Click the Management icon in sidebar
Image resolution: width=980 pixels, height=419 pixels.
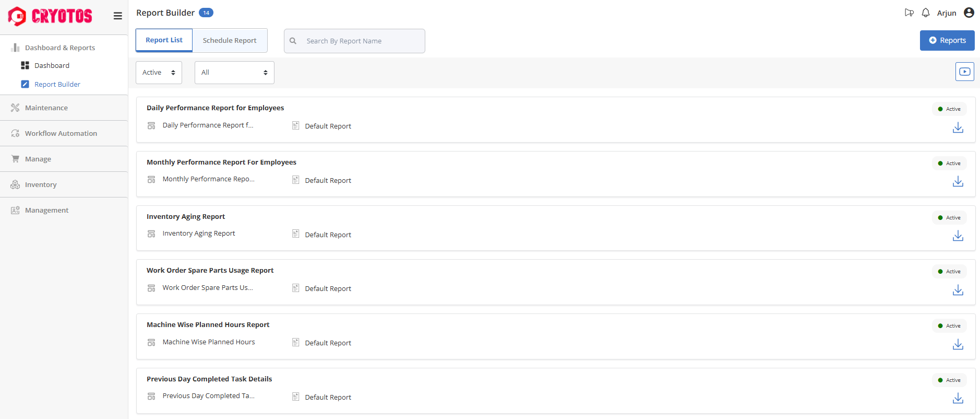tap(15, 210)
